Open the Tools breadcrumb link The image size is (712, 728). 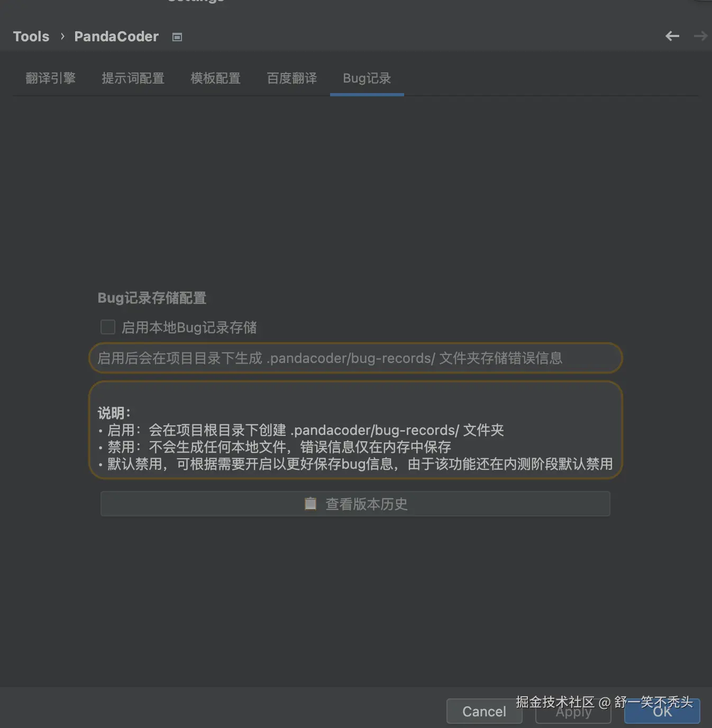tap(31, 36)
